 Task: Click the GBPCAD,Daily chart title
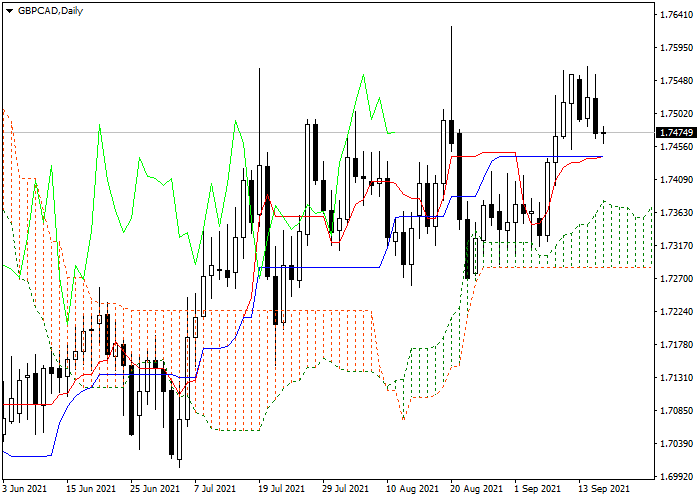[x=50, y=11]
